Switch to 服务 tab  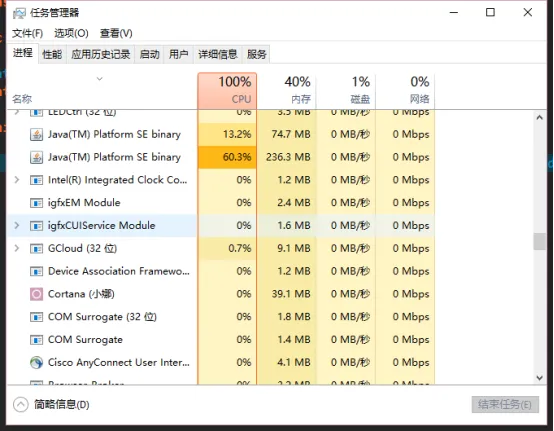[x=257, y=54]
